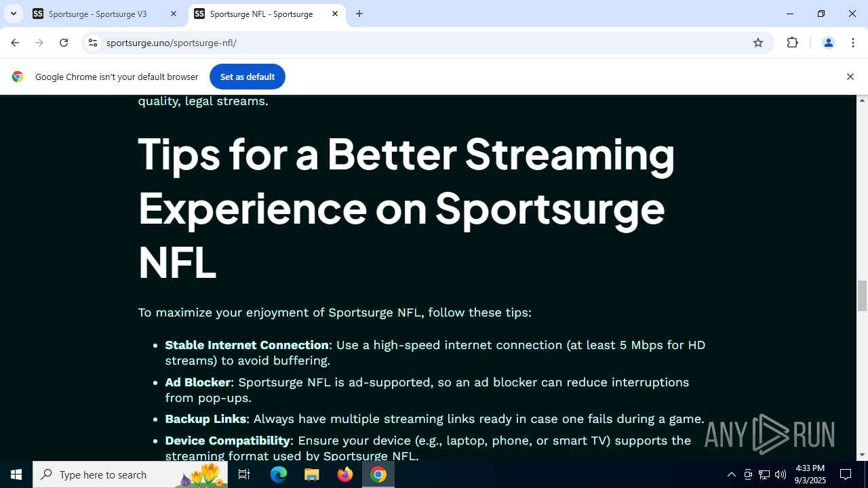
Task: Open the network status tray icon
Action: [764, 474]
